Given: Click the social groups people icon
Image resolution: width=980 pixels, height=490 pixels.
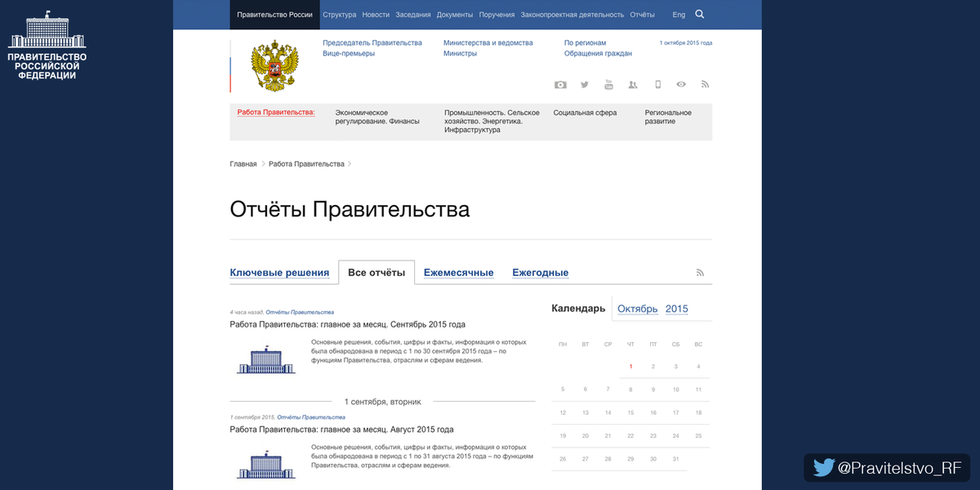Looking at the screenshot, I should click(x=633, y=85).
